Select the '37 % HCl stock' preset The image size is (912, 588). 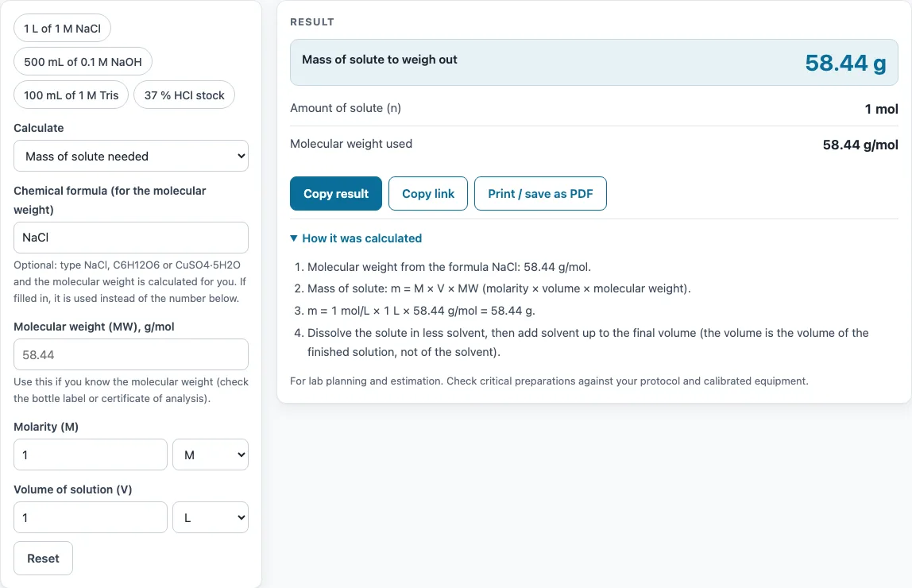coord(184,95)
